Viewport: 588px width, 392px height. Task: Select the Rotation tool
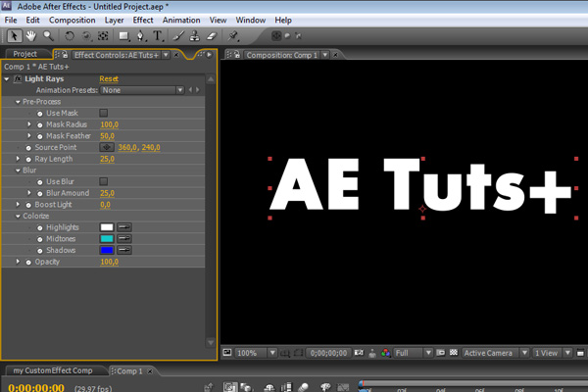70,36
